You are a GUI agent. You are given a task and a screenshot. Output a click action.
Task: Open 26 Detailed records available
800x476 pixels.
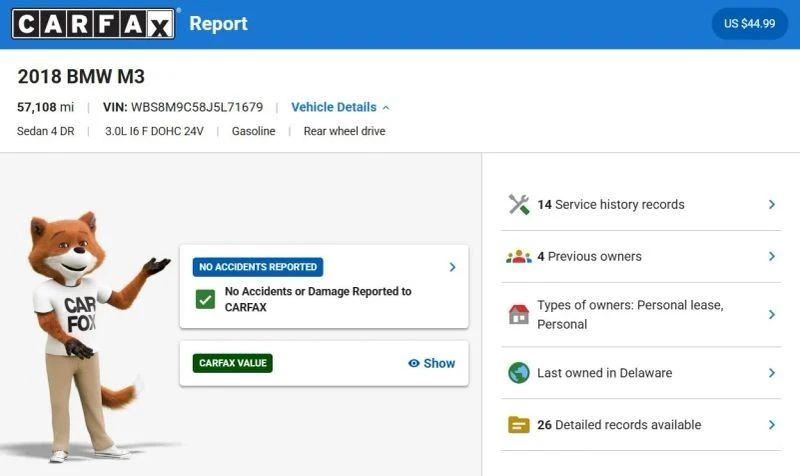[x=641, y=424]
